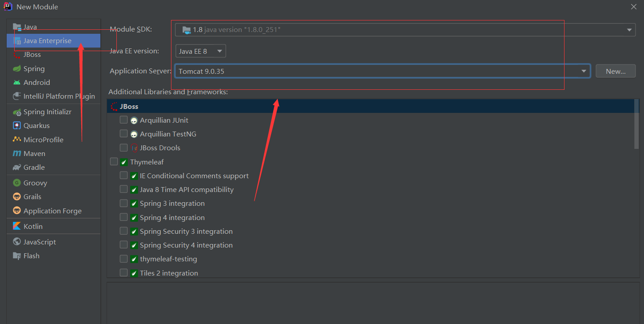Choose Spring in the module list
644x324 pixels.
point(53,68)
